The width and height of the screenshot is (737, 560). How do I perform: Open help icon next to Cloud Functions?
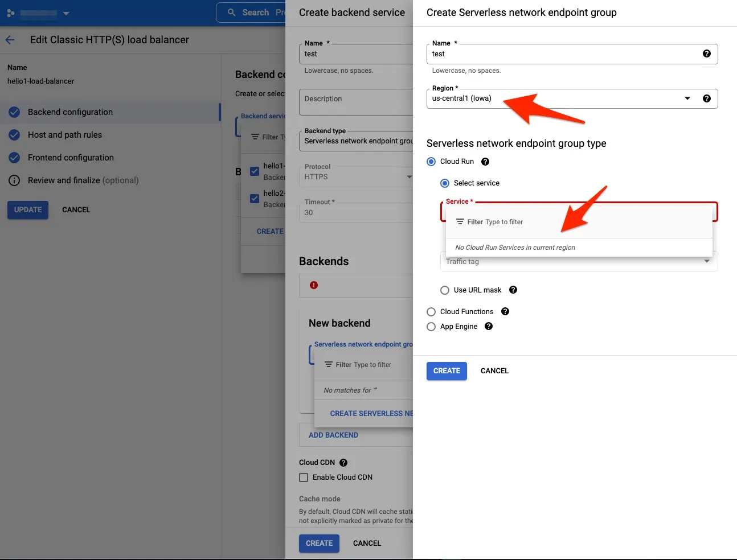505,311
